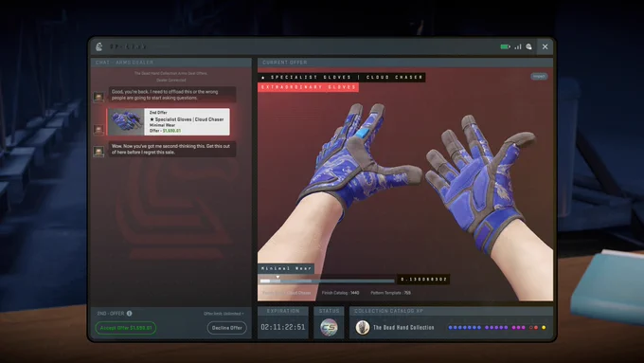Image resolution: width=644 pixels, height=363 pixels.
Task: Open the Offer limit Unlimited dropdown
Action: 224,314
